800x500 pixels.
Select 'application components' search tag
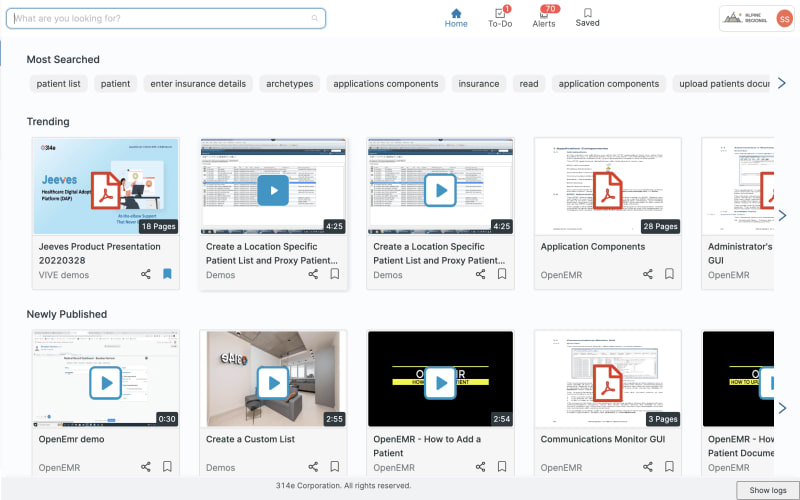(x=609, y=84)
